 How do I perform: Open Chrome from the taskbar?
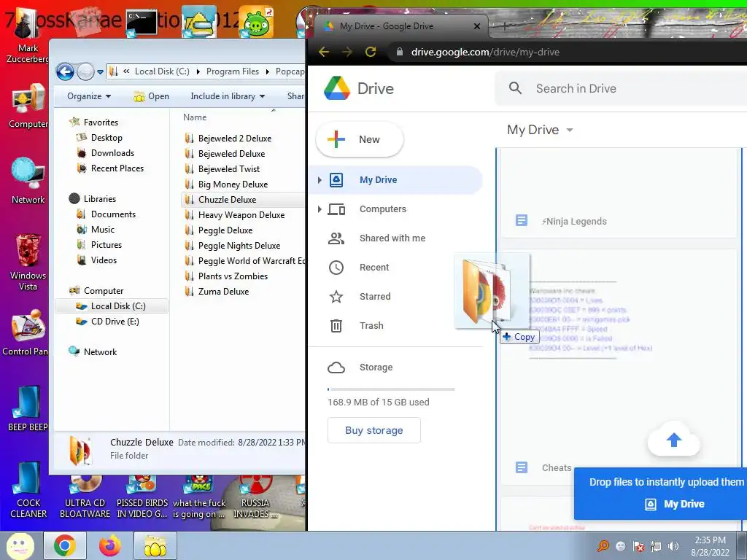(x=65, y=545)
